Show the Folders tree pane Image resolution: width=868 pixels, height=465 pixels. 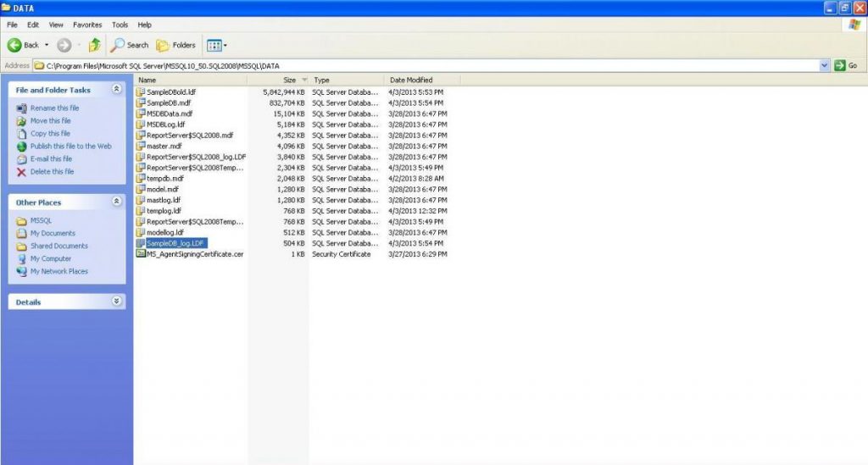(175, 46)
